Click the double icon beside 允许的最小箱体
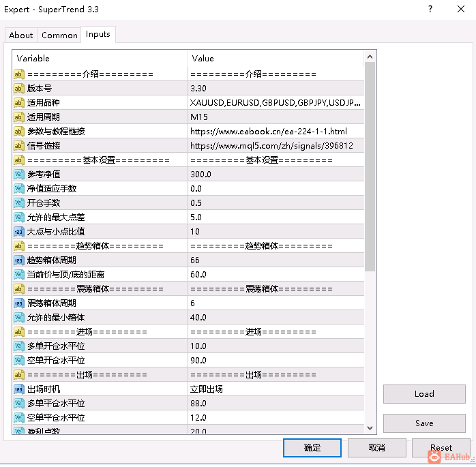476x467 pixels. tap(18, 318)
